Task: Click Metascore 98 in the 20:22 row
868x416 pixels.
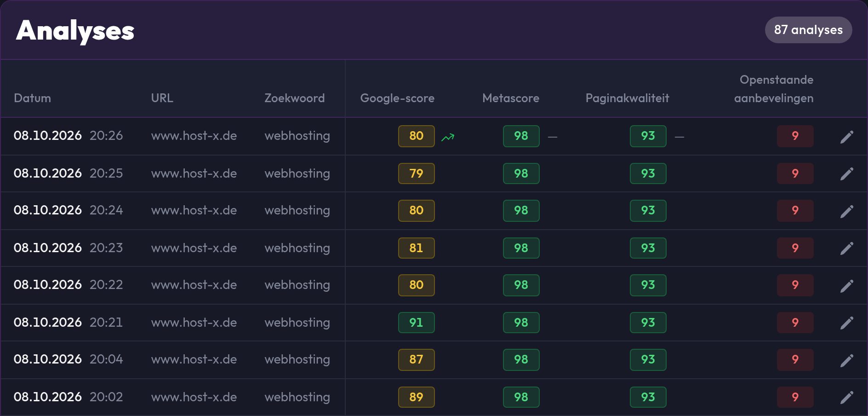Action: tap(521, 285)
